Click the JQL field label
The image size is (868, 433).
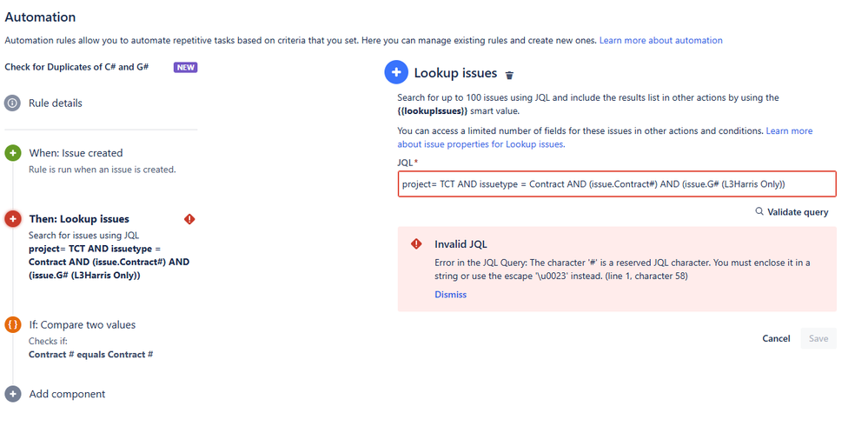click(406, 163)
